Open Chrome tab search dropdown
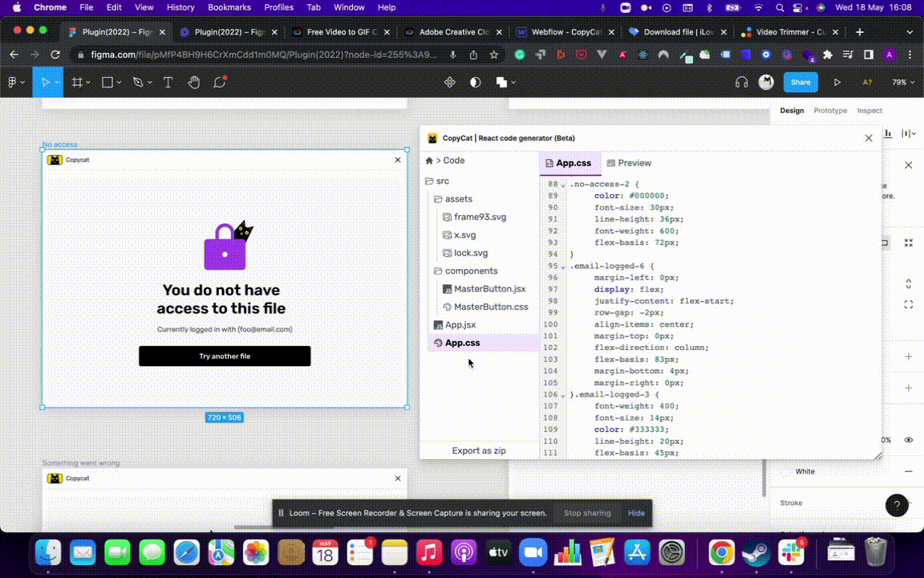Screen dimensions: 924x578 tap(910, 32)
